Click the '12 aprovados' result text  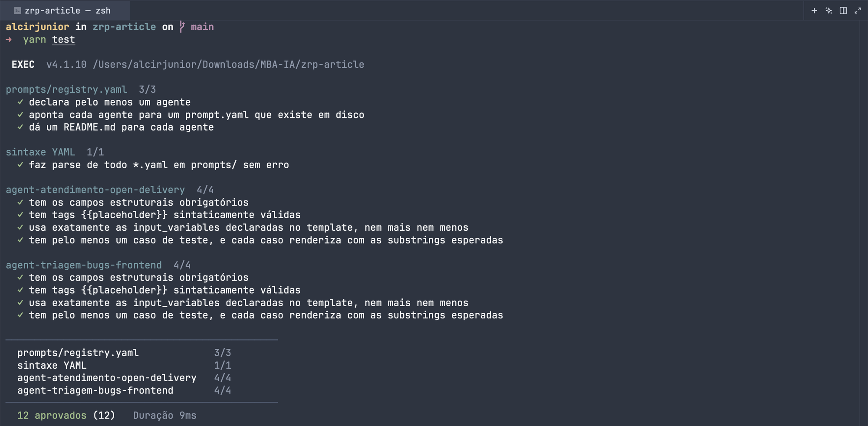pos(52,416)
